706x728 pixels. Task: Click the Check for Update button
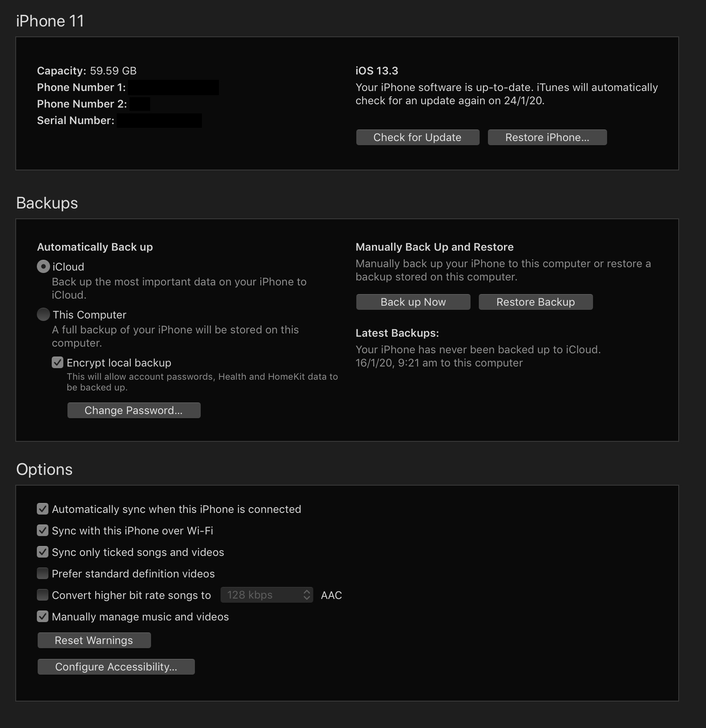coord(418,137)
